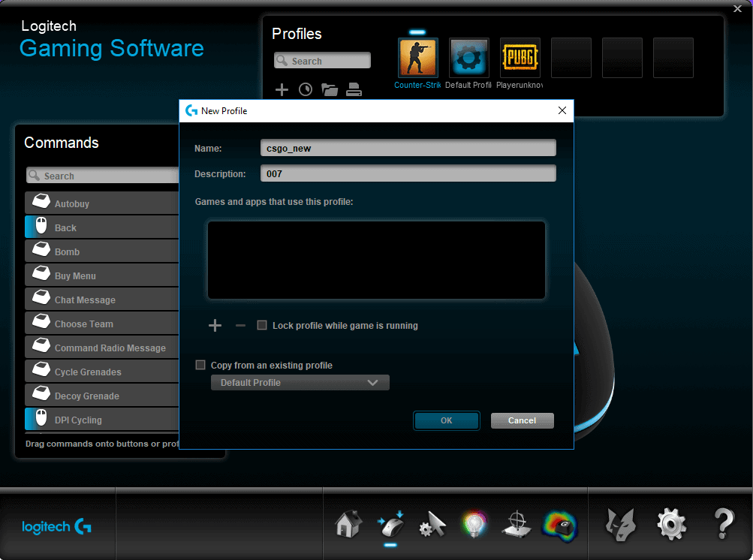Select the Buy Menu command

click(x=75, y=275)
